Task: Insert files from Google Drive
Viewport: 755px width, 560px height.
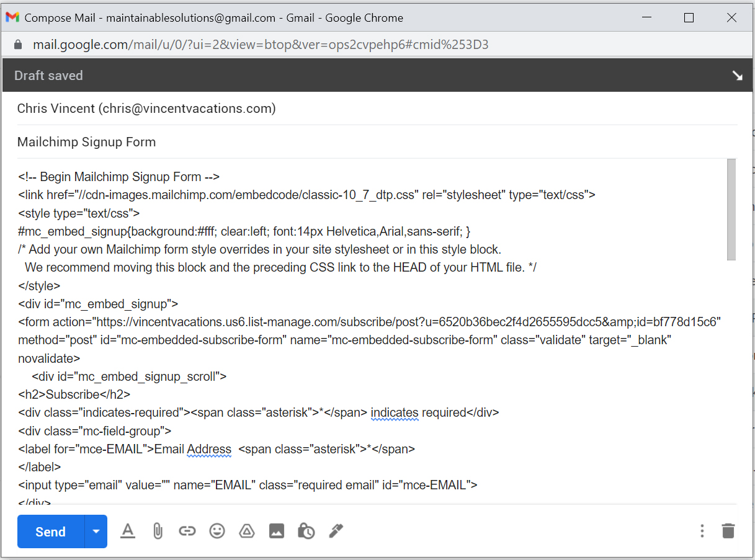Action: coord(247,531)
